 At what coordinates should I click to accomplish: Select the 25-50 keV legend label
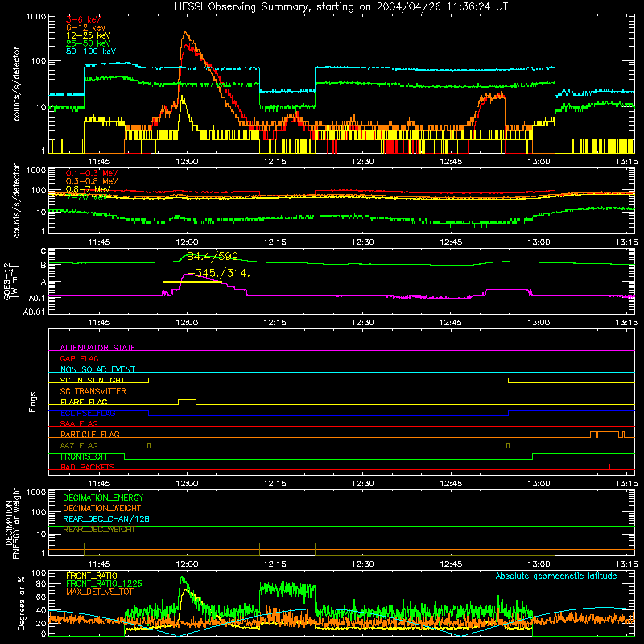click(x=89, y=43)
